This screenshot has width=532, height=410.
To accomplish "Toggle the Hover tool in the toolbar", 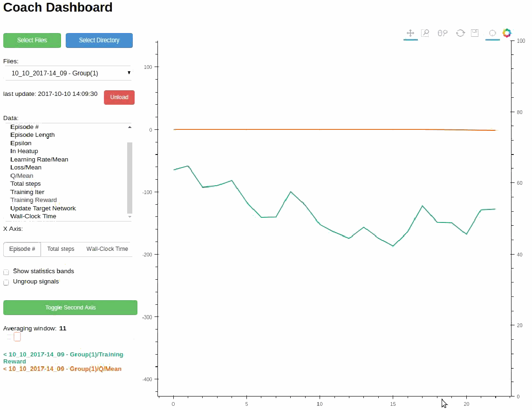I will coord(492,33).
